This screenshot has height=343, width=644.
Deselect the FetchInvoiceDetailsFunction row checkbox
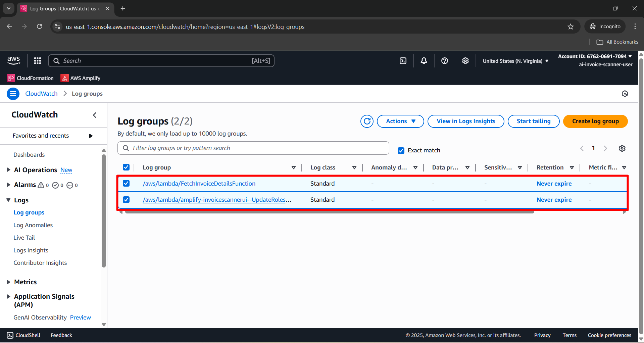[x=126, y=183]
